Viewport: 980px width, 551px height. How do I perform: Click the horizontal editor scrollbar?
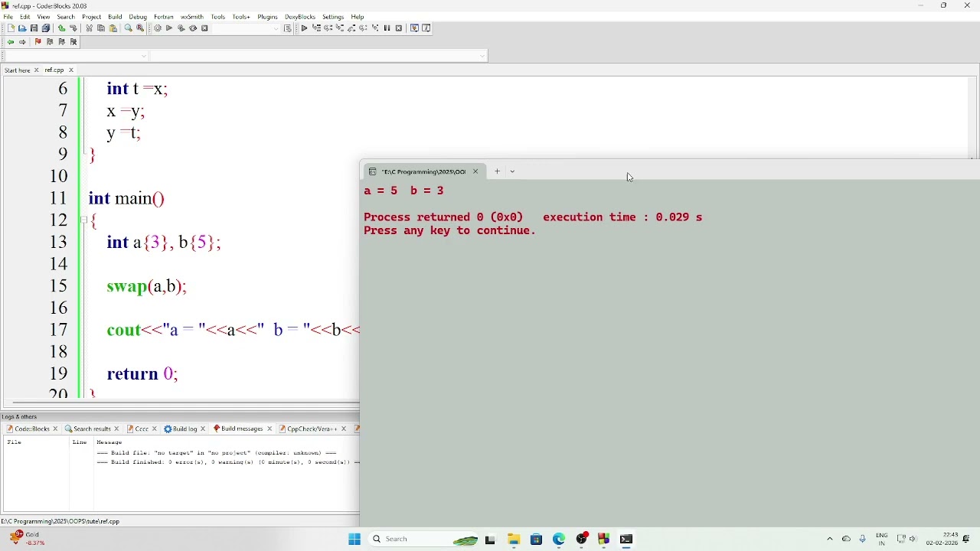click(x=185, y=404)
